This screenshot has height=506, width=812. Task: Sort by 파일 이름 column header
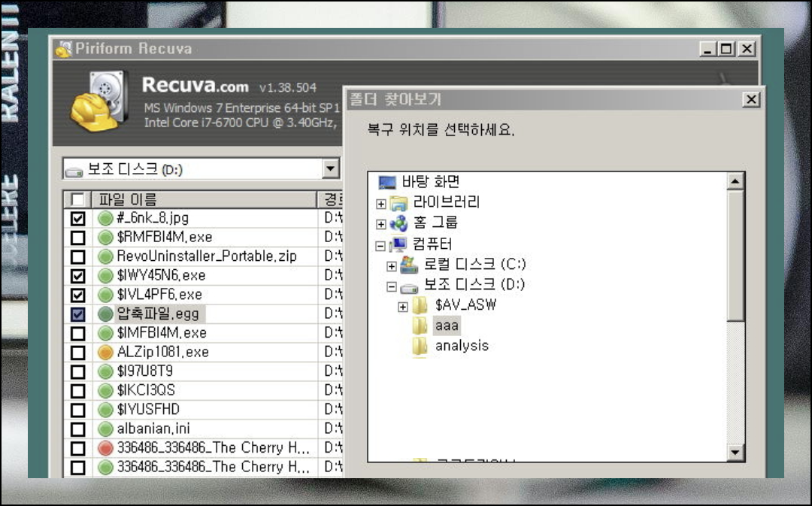click(204, 199)
